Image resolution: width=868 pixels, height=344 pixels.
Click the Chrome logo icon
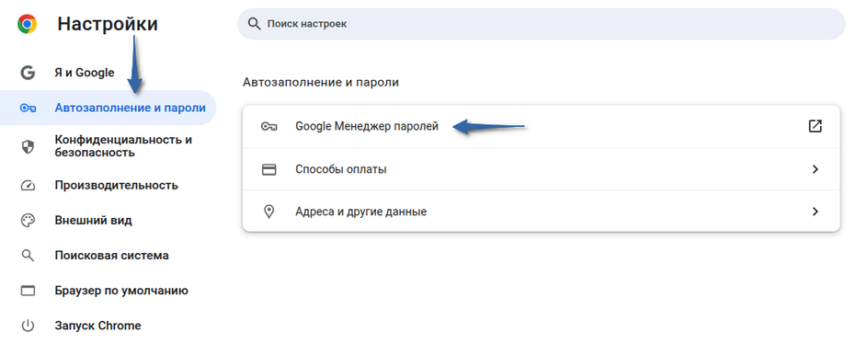28,24
